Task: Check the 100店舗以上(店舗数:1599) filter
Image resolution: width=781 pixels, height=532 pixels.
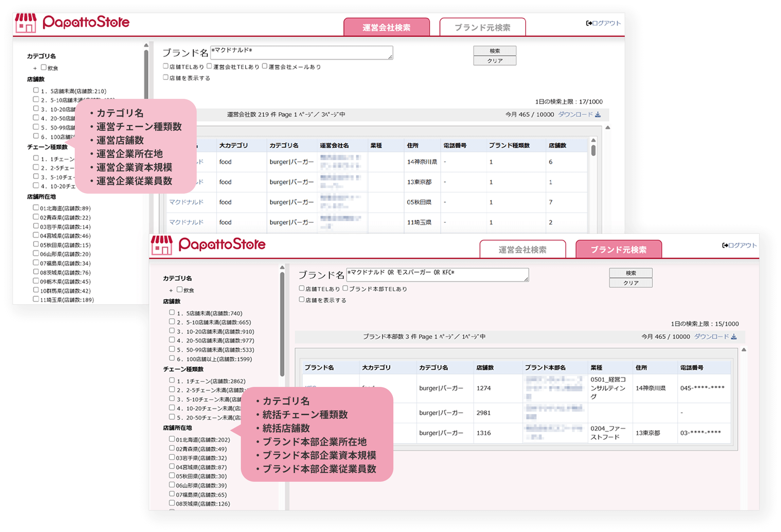Action: tap(172, 358)
